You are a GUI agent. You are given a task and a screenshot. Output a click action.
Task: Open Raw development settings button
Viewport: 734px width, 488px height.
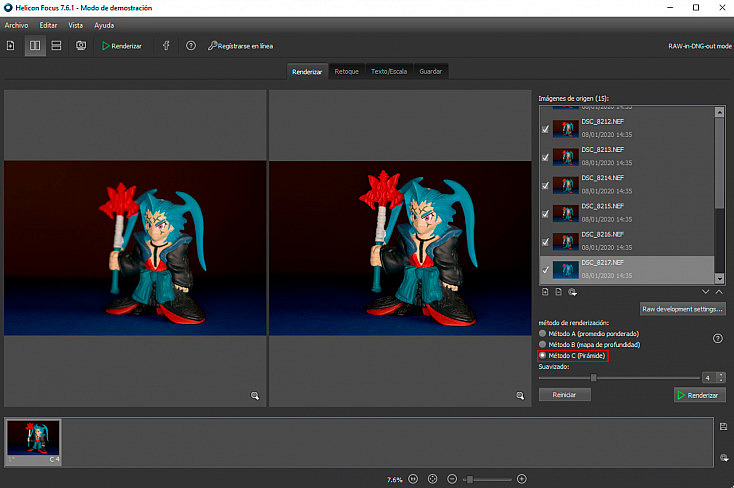tap(683, 309)
